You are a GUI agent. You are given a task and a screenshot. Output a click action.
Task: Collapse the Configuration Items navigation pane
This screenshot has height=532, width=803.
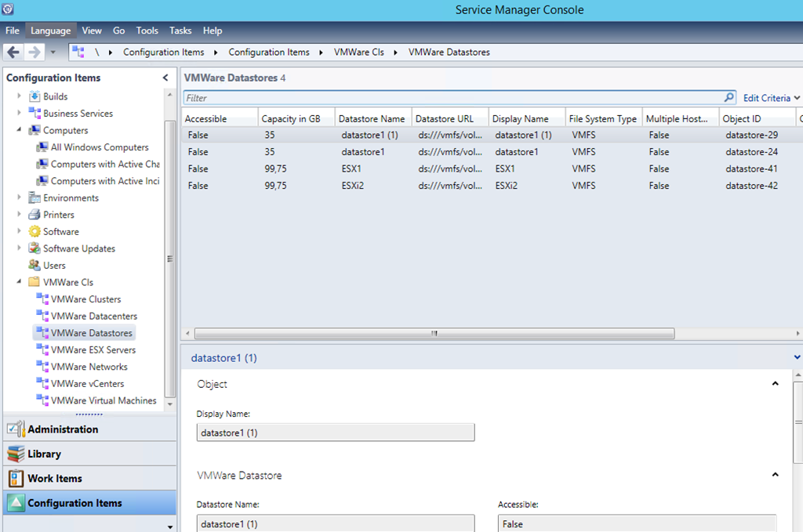click(165, 78)
